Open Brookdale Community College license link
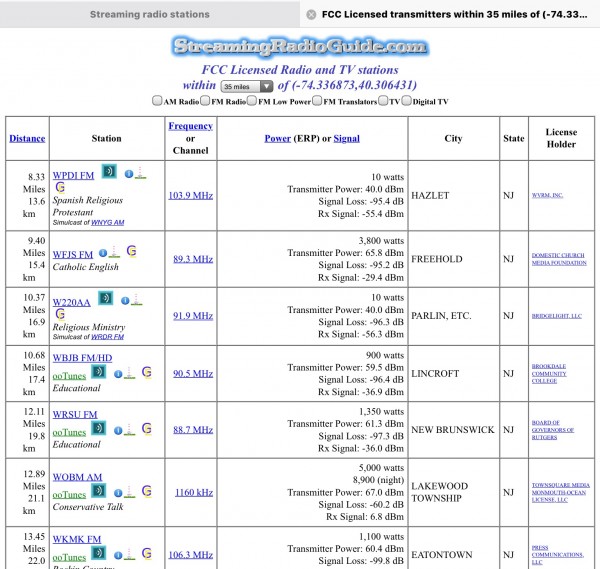 (x=549, y=373)
